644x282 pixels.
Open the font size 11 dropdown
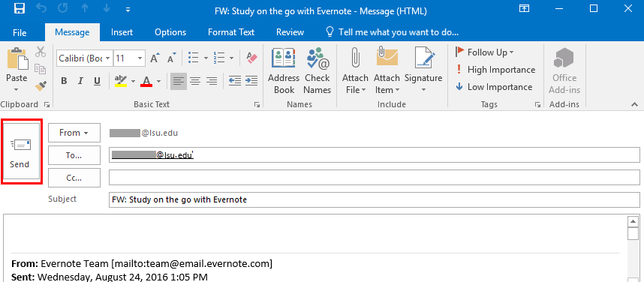click(x=140, y=58)
